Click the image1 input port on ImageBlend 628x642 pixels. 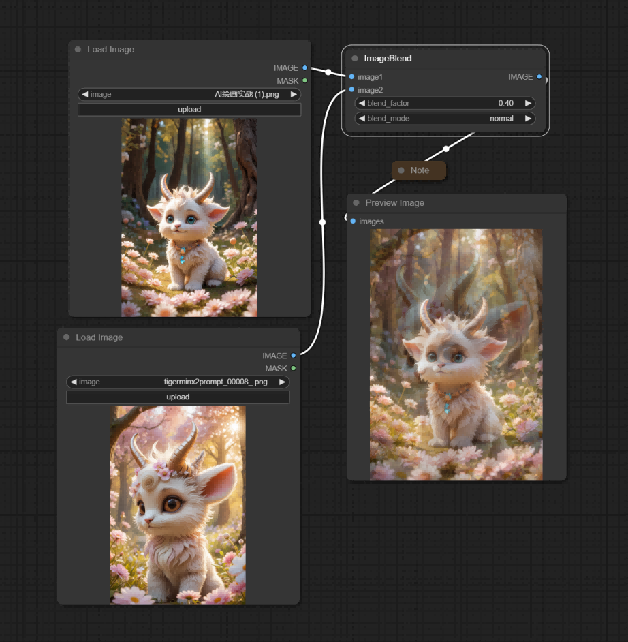pos(351,77)
